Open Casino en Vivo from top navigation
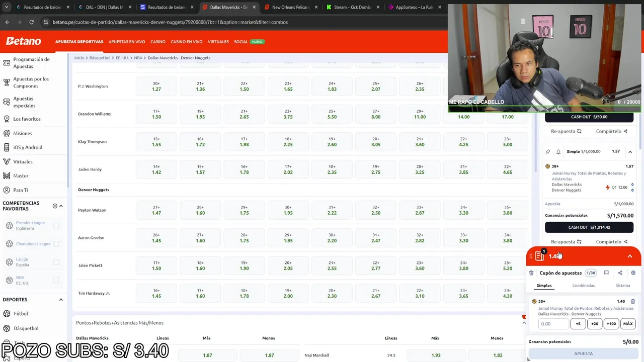Viewport: 644px width, 362px height. click(x=187, y=42)
